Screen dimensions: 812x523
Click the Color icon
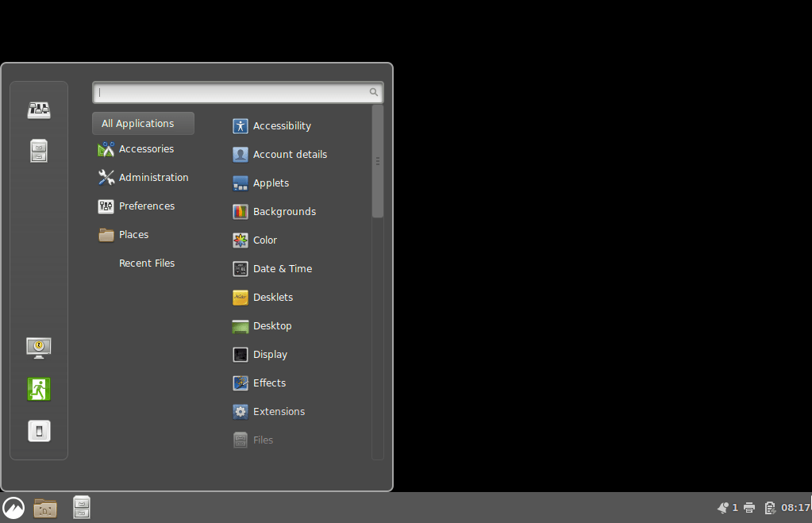tap(241, 240)
